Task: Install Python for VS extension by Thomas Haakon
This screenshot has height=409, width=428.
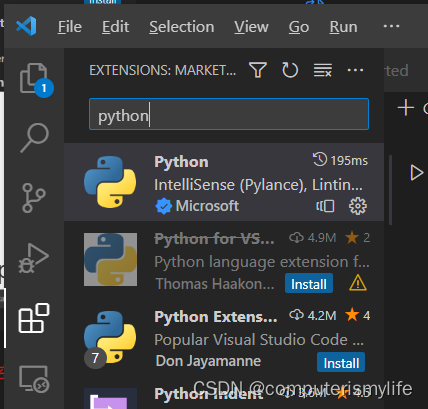Action: [309, 284]
